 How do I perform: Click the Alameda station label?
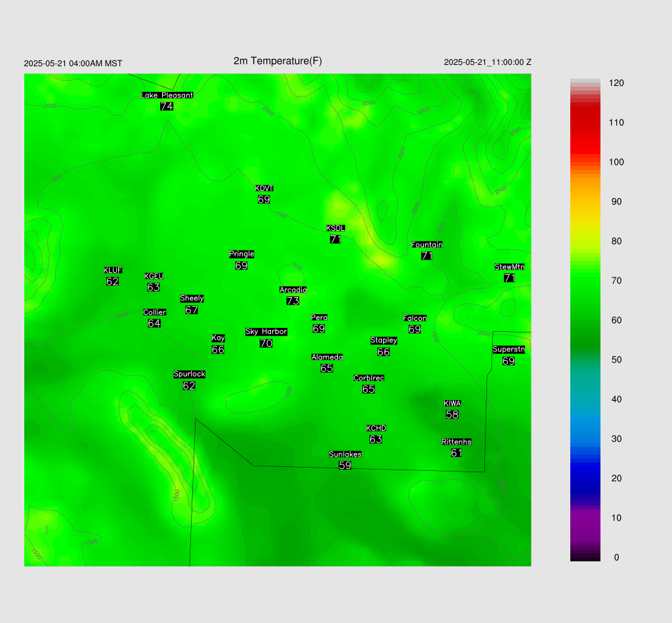click(x=327, y=357)
